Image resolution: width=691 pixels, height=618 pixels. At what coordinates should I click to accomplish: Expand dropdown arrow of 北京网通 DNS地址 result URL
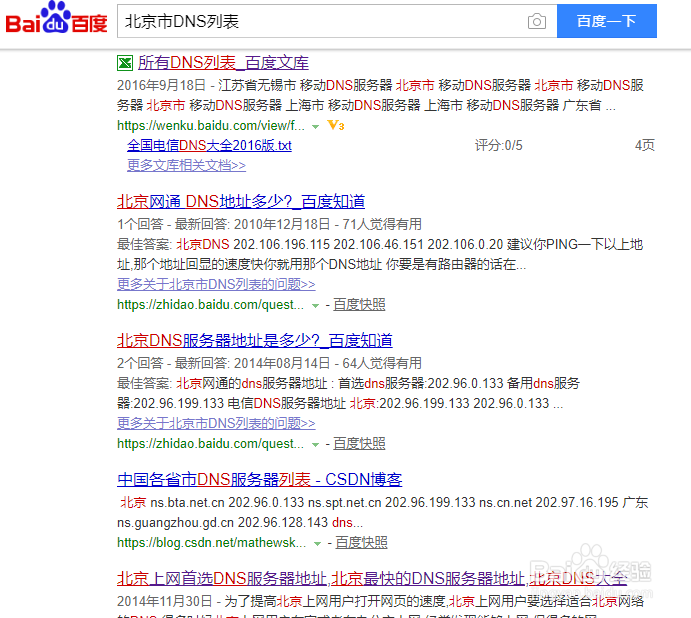pyautogui.click(x=315, y=305)
